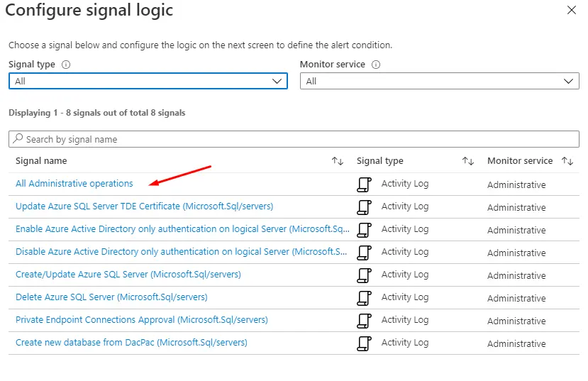588x381 pixels.
Task: Select Delete Azure SQL Server signal
Action: point(111,297)
